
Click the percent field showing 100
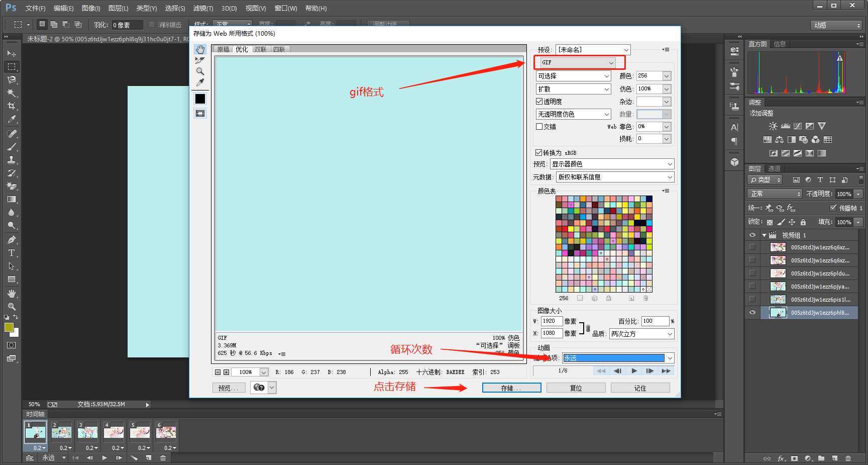655,321
